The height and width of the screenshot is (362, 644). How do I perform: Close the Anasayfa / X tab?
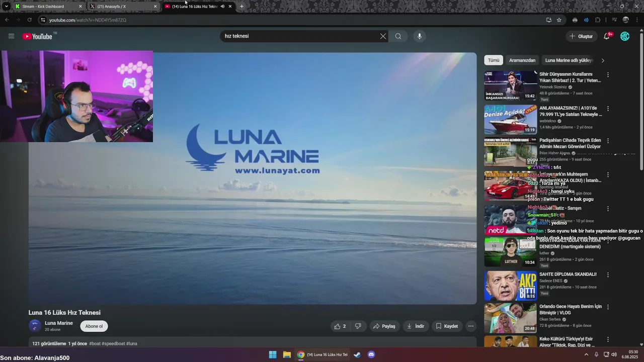[155, 7]
